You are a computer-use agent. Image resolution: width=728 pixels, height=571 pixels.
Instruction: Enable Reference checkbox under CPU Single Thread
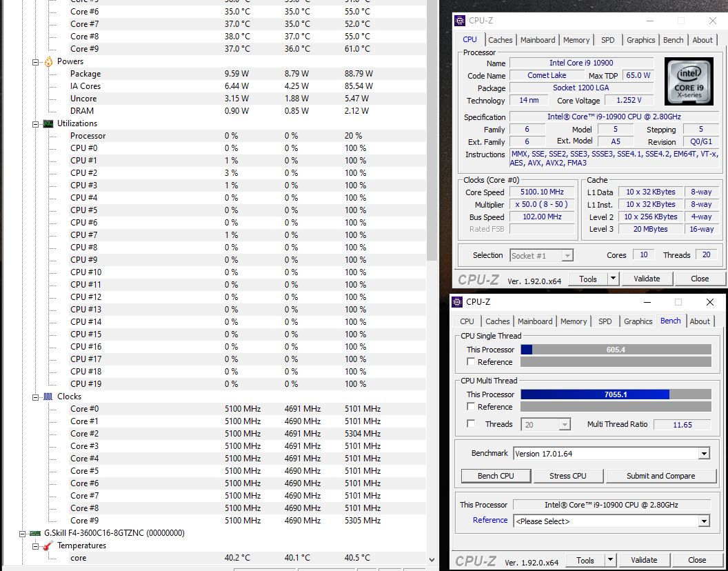coord(471,361)
